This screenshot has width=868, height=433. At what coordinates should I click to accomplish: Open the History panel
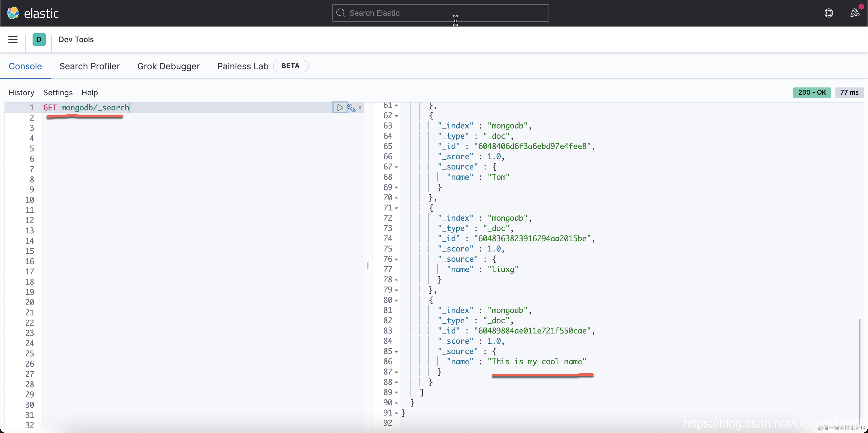point(22,92)
